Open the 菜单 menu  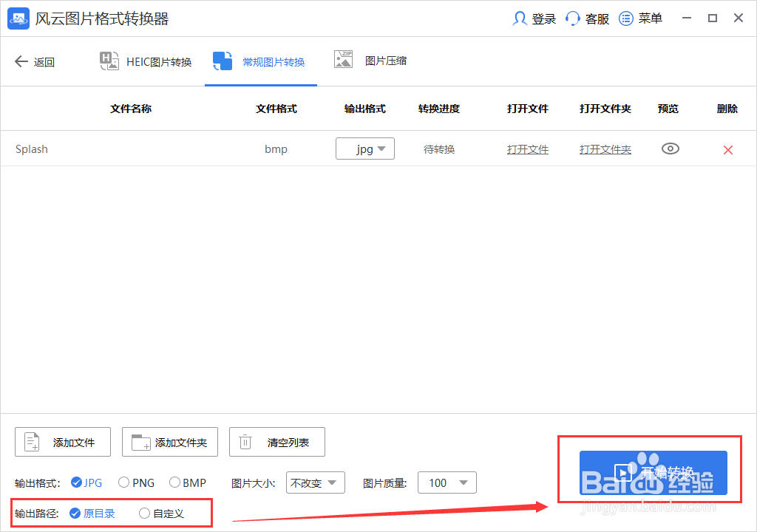(640, 18)
